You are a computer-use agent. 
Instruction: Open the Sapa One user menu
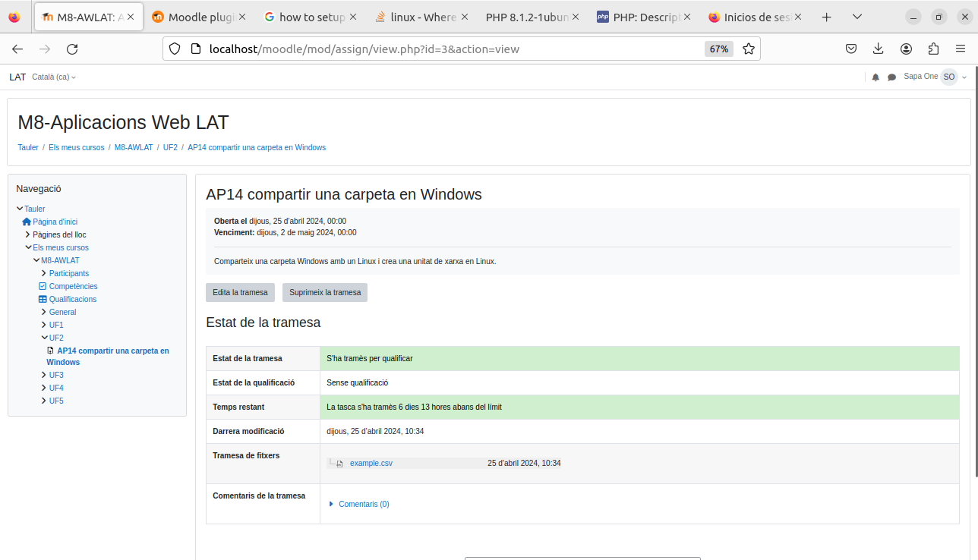[x=935, y=77]
